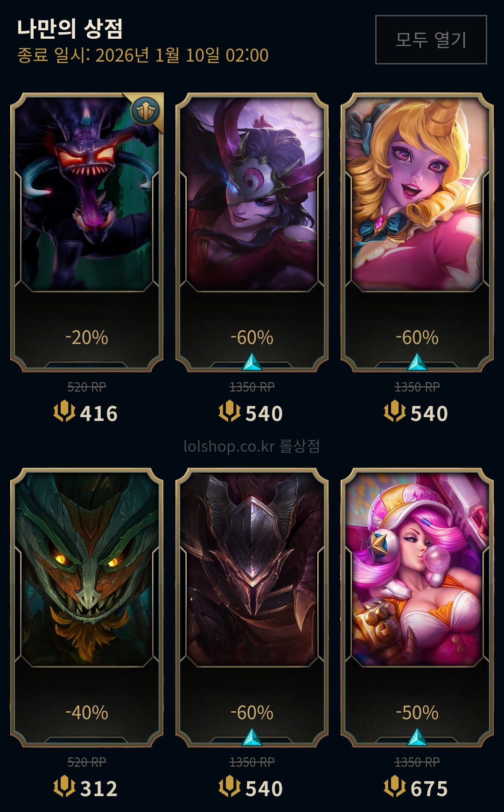Click the -40% discount label

click(x=87, y=713)
